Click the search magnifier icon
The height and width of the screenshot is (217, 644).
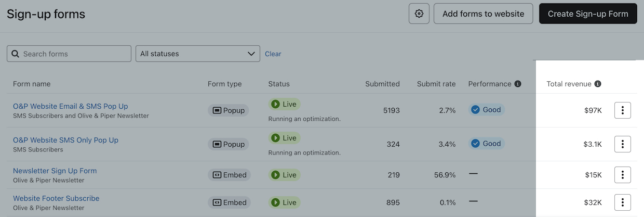point(15,54)
